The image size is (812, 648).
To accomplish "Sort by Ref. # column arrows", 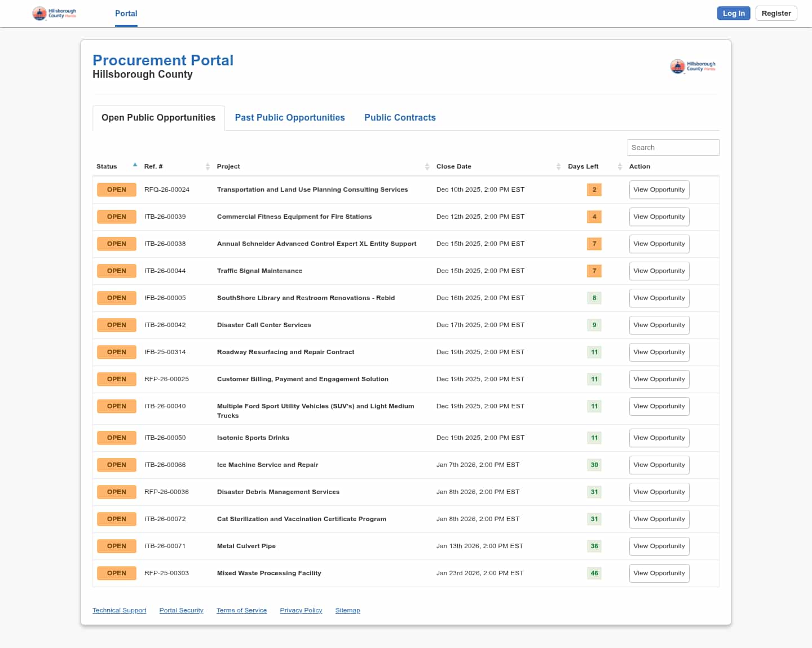I will tap(208, 166).
